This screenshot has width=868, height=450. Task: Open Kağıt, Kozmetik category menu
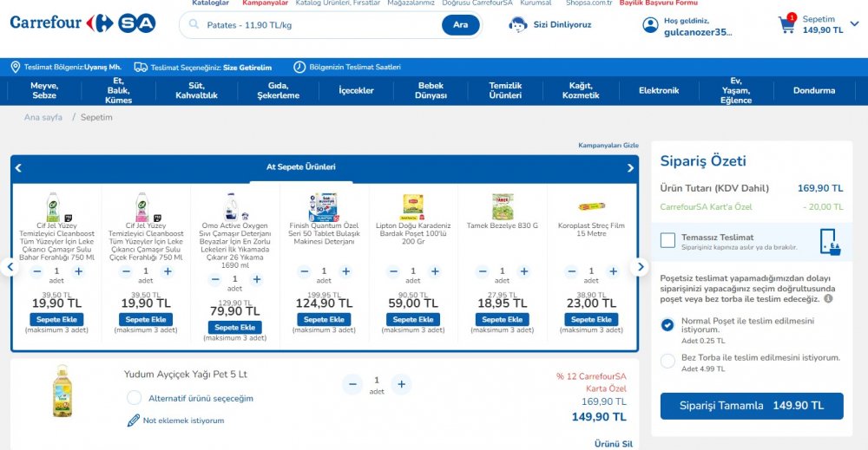tap(581, 91)
